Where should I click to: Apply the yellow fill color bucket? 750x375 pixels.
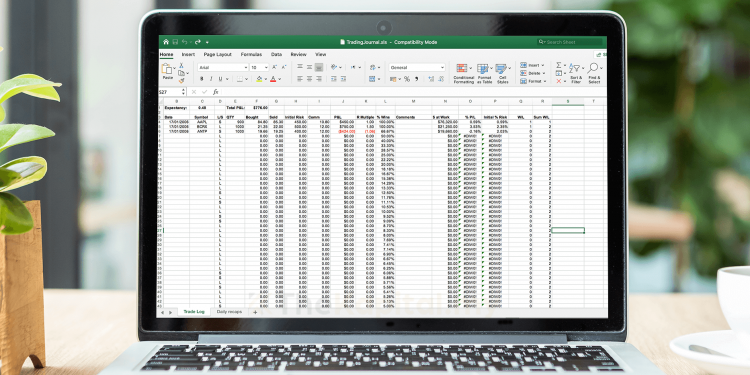pyautogui.click(x=259, y=79)
